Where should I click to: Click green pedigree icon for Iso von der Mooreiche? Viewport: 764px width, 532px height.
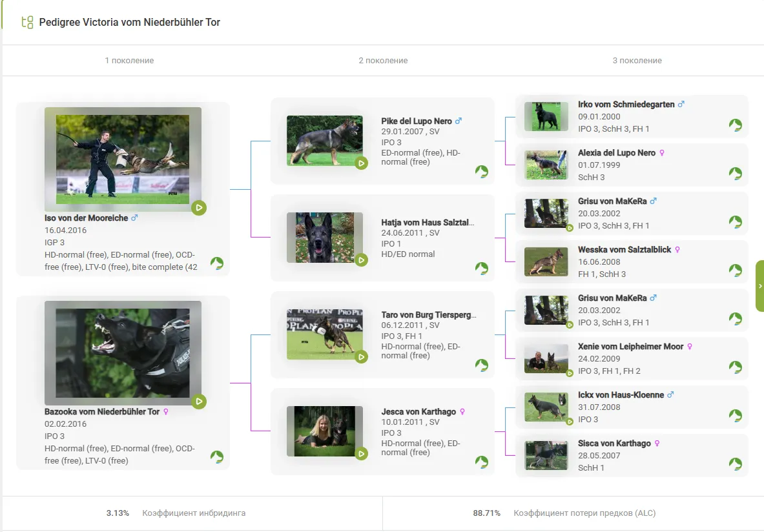tap(216, 263)
